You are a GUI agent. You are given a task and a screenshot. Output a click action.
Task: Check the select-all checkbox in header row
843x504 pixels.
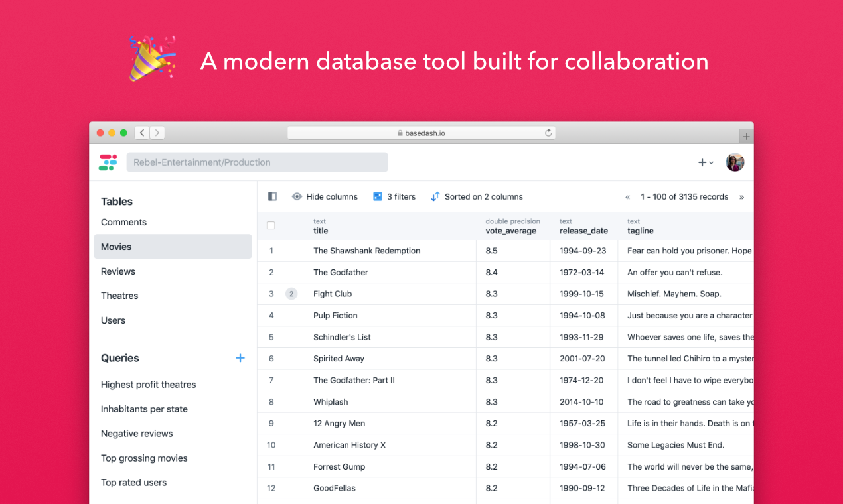[x=271, y=225]
